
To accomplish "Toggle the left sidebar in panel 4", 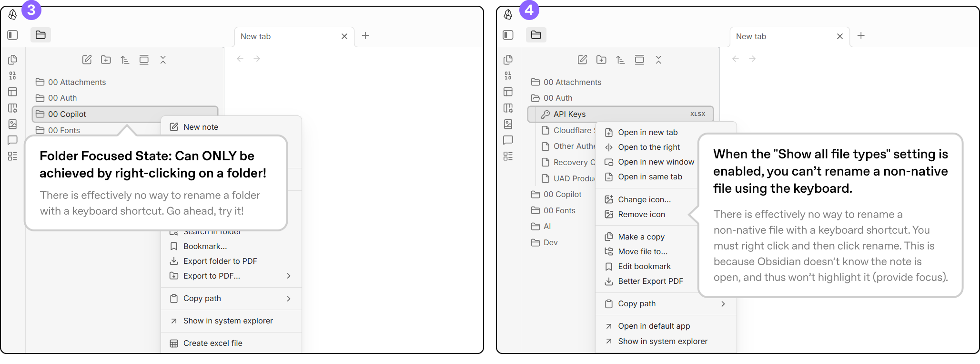I will click(x=508, y=35).
